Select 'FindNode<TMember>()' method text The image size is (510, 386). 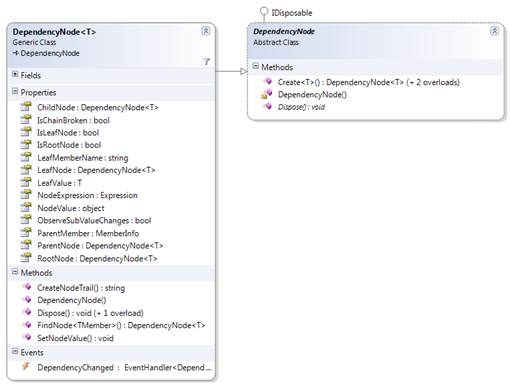click(x=80, y=325)
